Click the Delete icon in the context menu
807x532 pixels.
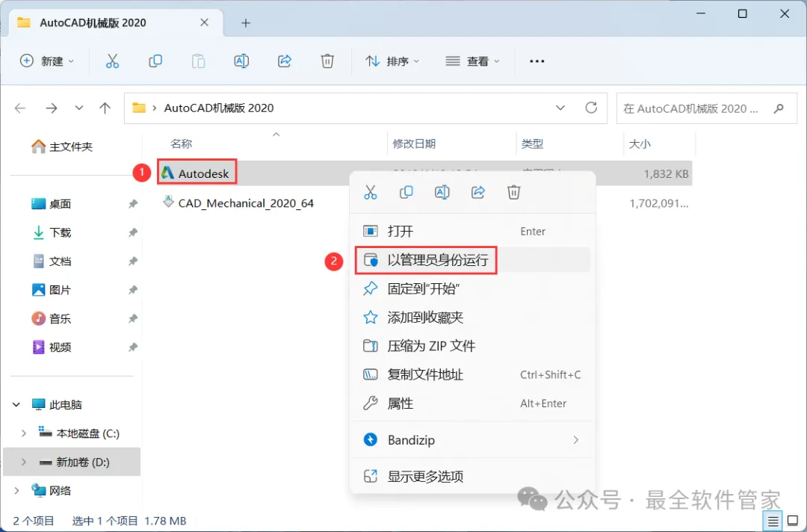(513, 193)
